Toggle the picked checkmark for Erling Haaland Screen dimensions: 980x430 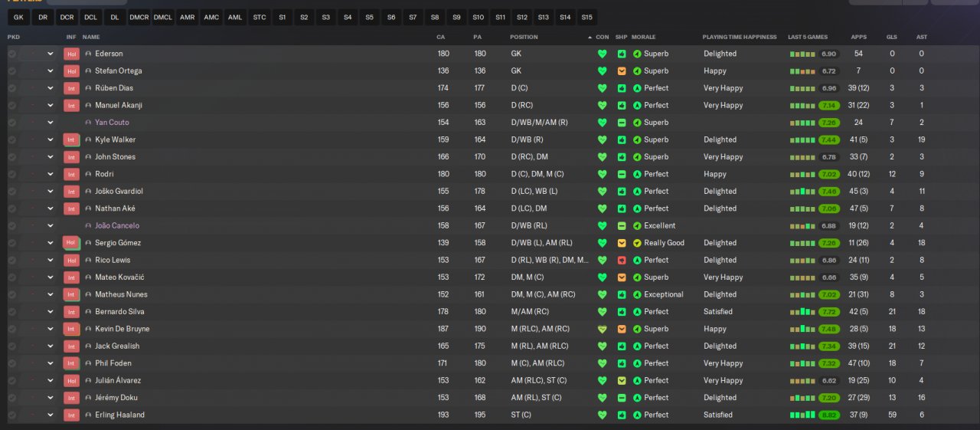[x=11, y=415]
